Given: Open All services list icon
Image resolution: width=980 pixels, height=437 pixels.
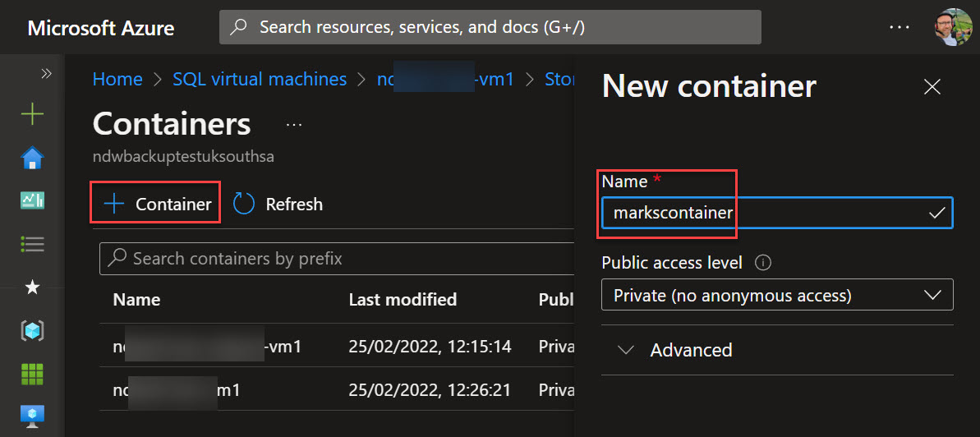Looking at the screenshot, I should pyautogui.click(x=33, y=243).
